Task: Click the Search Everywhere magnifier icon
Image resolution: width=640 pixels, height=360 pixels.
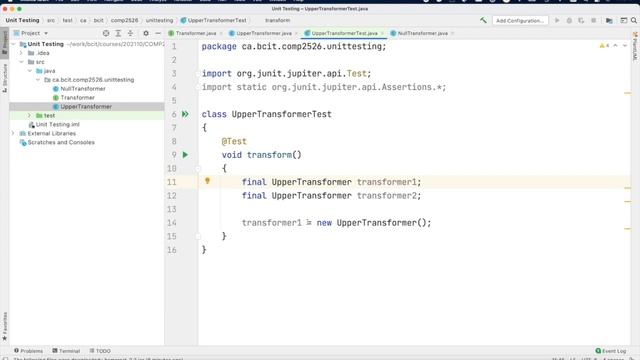Action: pos(634,20)
